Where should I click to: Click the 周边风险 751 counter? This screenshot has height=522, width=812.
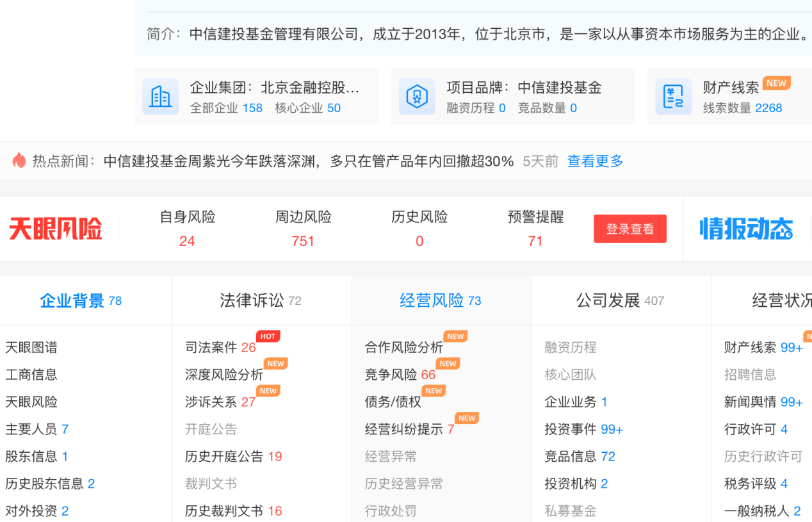coord(304,229)
